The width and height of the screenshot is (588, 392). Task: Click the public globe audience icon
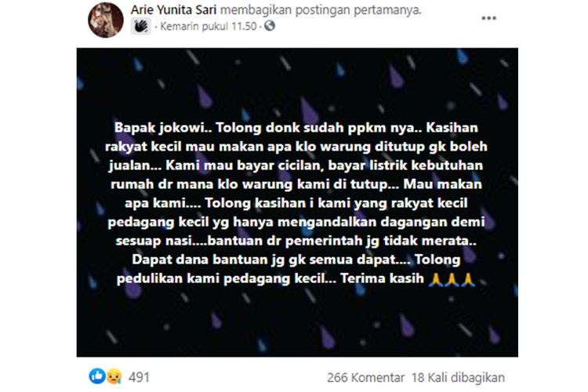[270, 26]
